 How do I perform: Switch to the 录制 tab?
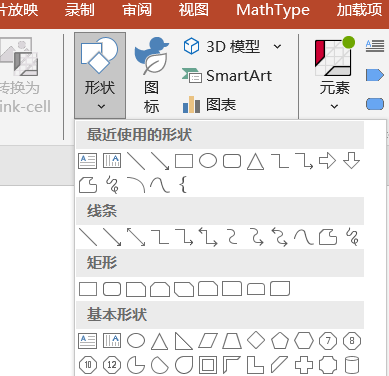80,10
